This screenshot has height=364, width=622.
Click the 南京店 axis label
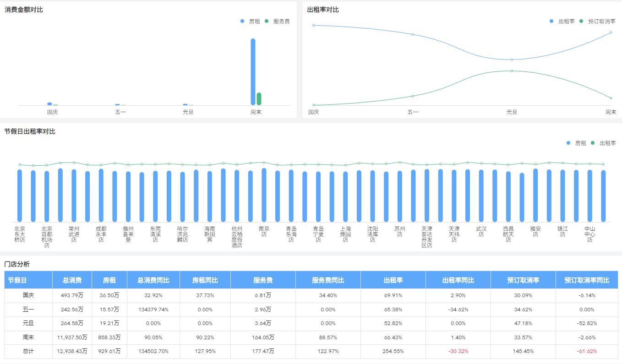(263, 230)
